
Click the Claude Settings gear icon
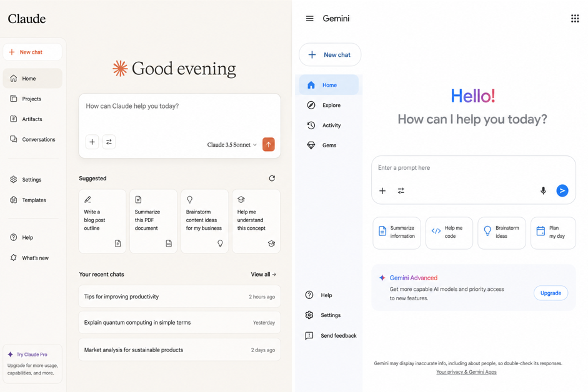point(14,180)
